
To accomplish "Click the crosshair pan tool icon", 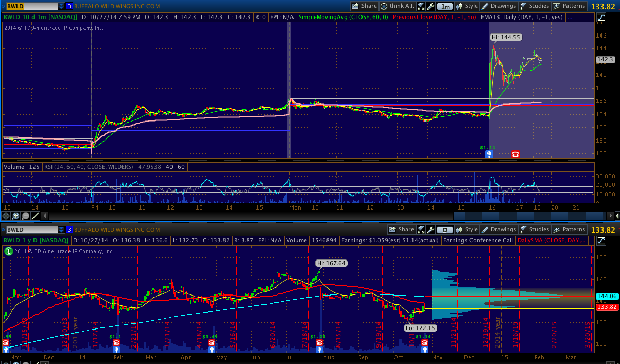I will coord(7,216).
